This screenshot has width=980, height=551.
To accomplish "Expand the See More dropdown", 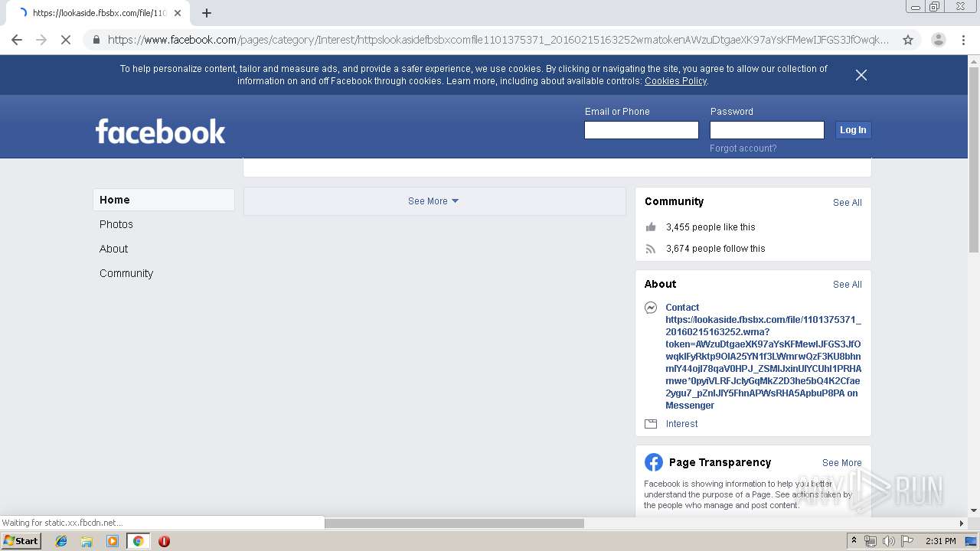I will 433,201.
